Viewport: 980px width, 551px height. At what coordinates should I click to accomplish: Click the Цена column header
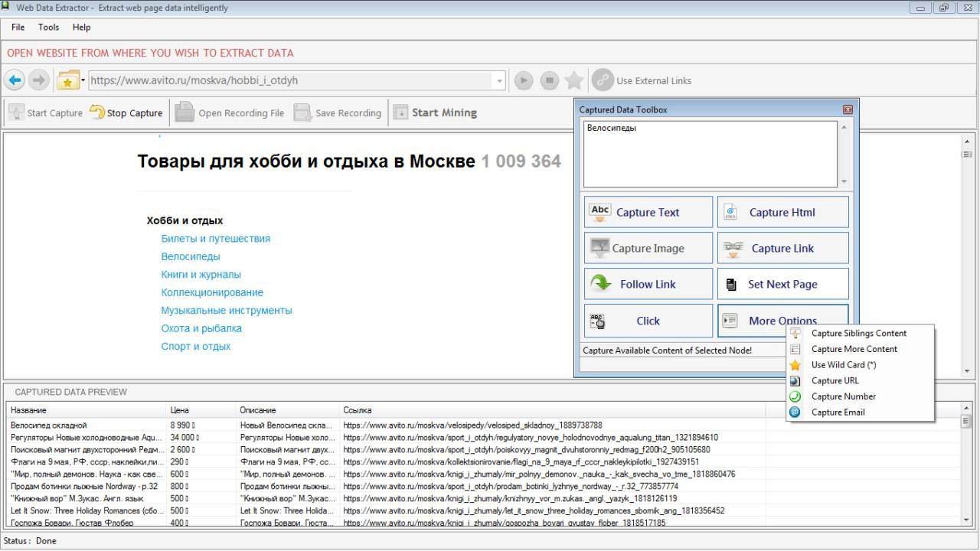[x=201, y=410]
